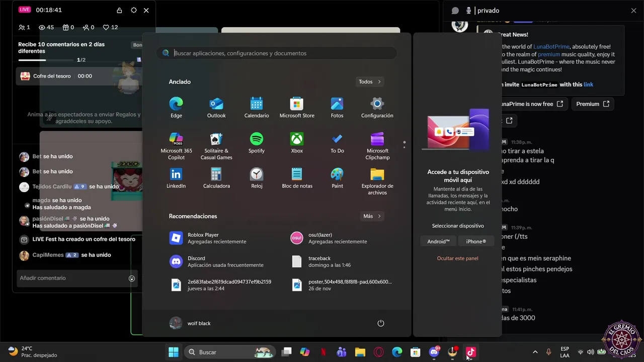Image resolution: width=644 pixels, height=362 pixels.
Task: Switch ESP LAA input language
Action: coord(565,352)
